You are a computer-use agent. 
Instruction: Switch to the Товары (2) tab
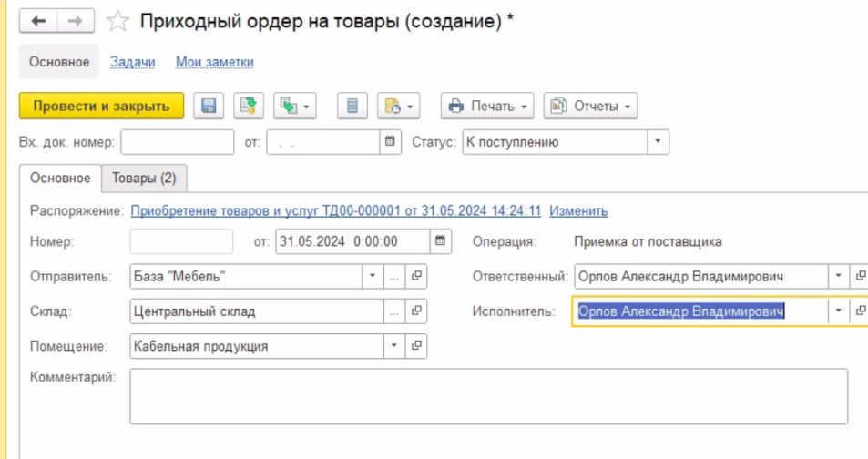tap(144, 178)
